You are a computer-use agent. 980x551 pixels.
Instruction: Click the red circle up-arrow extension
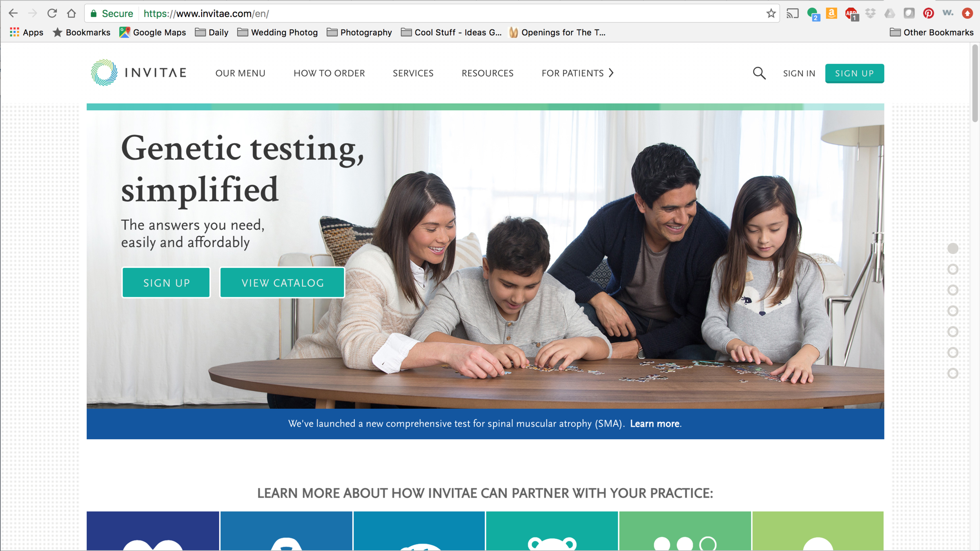pos(967,13)
